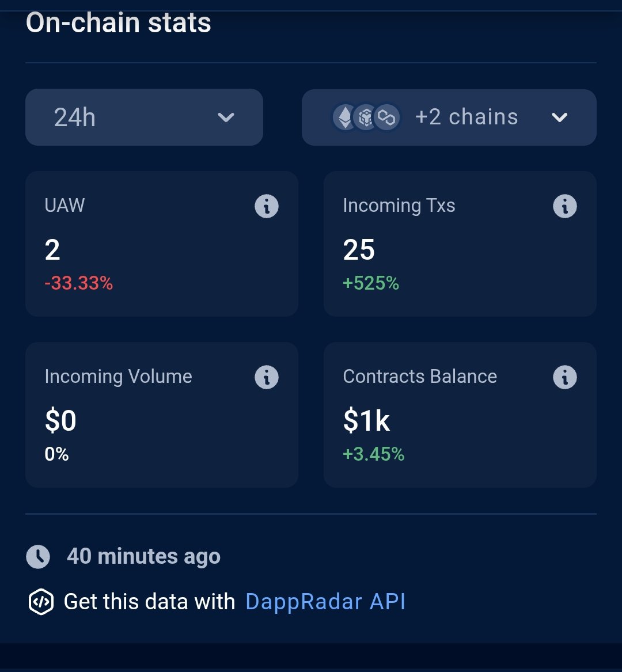The height and width of the screenshot is (672, 622).
Task: Click the Contracts Balance $1k value
Action: click(366, 420)
